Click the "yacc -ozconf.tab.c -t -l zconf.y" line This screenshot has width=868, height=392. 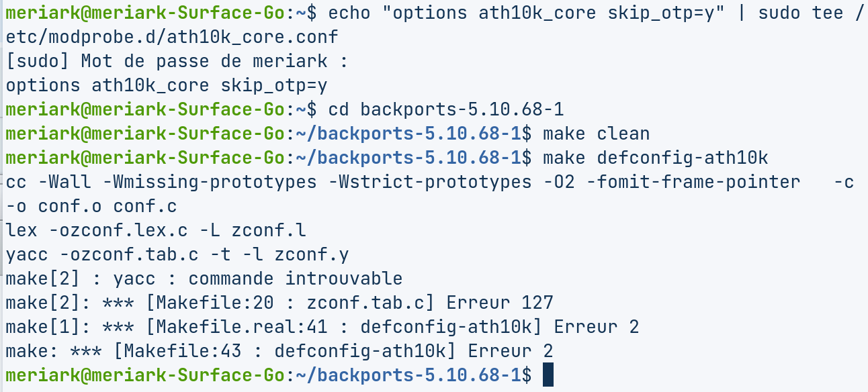(177, 254)
